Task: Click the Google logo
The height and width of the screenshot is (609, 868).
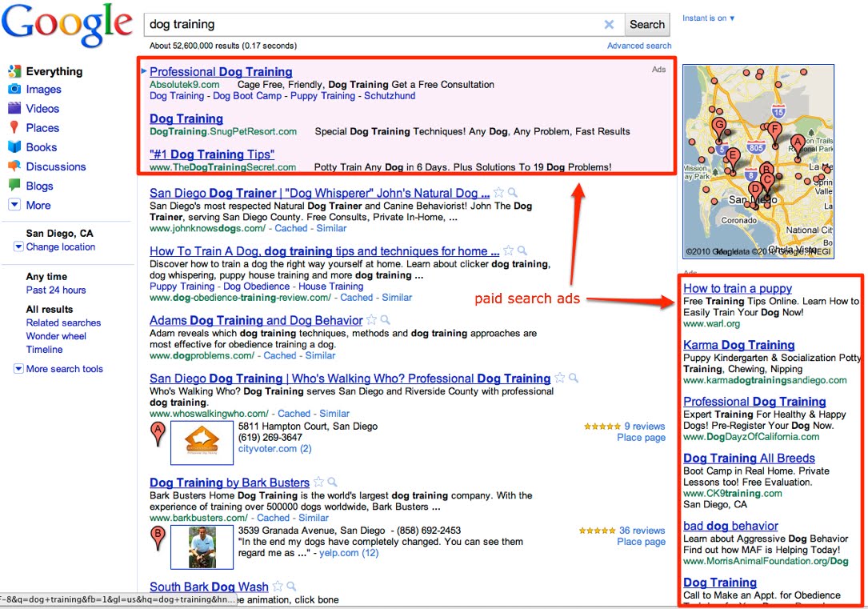Action: (x=67, y=25)
